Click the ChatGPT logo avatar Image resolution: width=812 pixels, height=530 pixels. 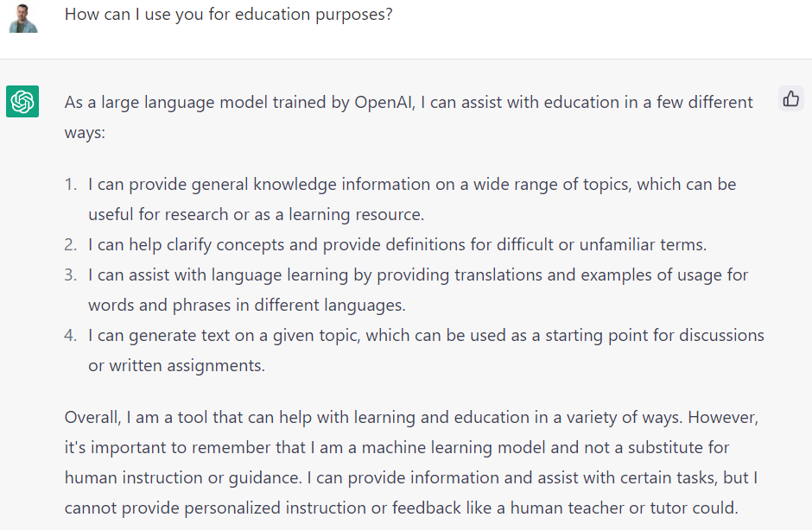point(22,102)
